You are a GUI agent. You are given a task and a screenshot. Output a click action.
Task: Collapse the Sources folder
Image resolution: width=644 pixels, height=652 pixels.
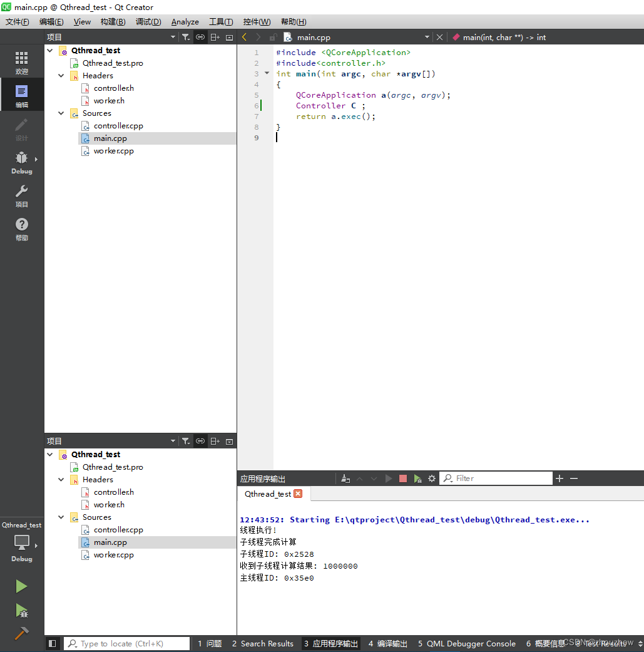pyautogui.click(x=61, y=113)
